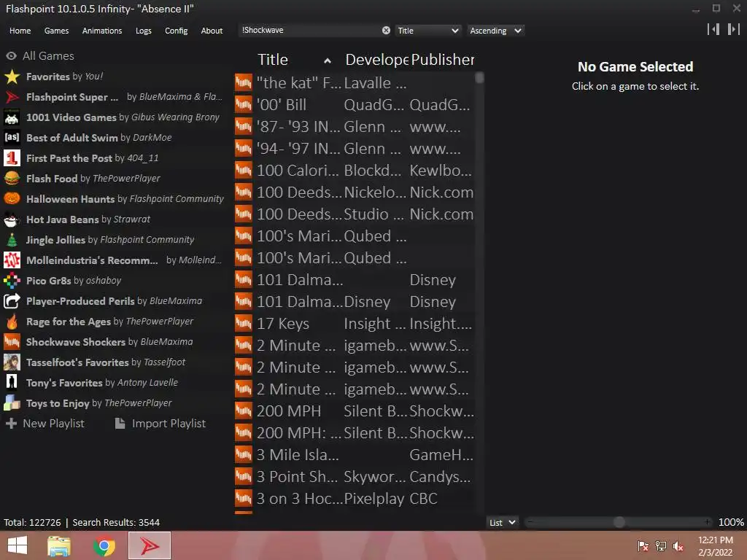
Task: Open the Windows Start menu
Action: (18, 545)
